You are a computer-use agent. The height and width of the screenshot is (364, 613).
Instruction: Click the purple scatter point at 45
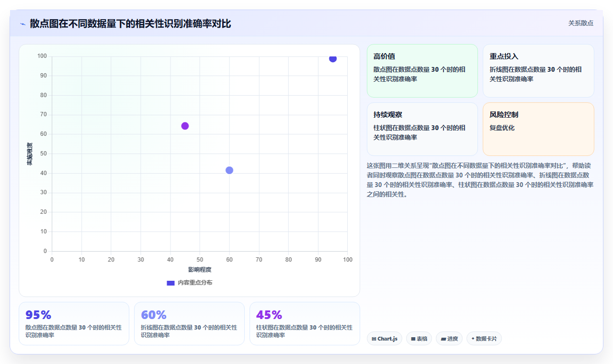coord(185,126)
